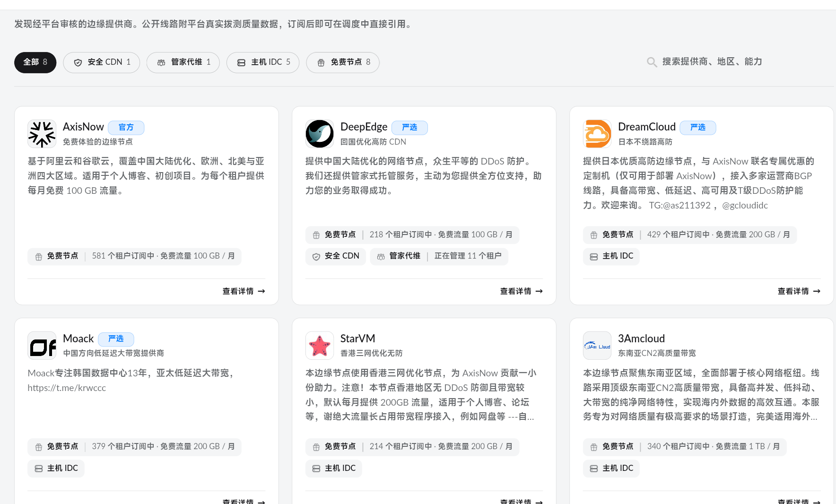Click the server icon in DreamCloud 主机 IDC tag
This screenshot has width=836, height=504.
pos(594,257)
